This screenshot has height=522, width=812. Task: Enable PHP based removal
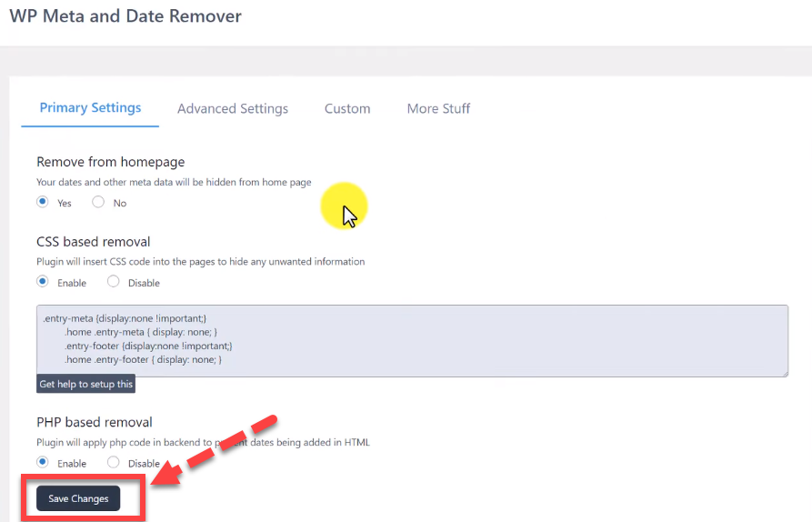point(43,462)
